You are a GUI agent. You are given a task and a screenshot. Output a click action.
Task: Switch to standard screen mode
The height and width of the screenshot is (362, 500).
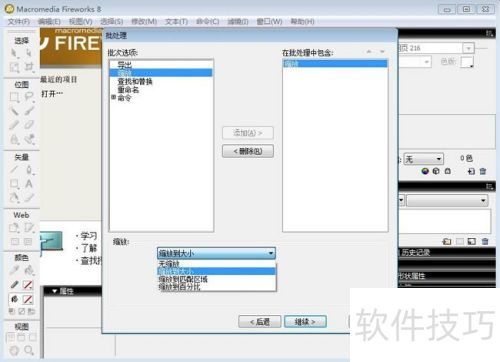[x=11, y=337]
